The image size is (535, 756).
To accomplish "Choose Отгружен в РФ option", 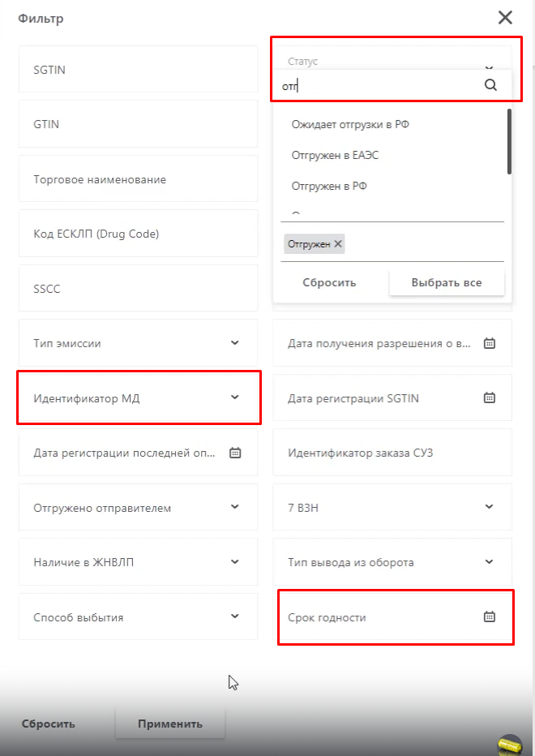I will (329, 186).
